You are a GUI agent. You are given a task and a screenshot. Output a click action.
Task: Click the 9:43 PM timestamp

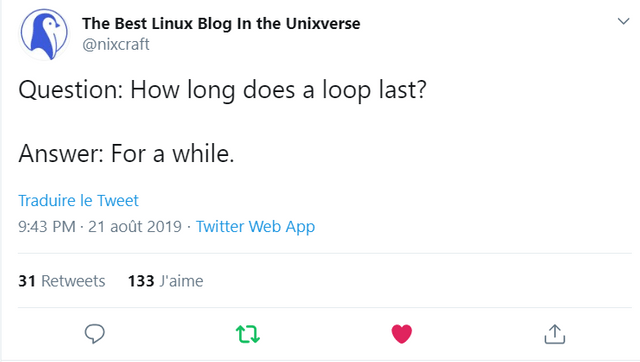tap(47, 227)
